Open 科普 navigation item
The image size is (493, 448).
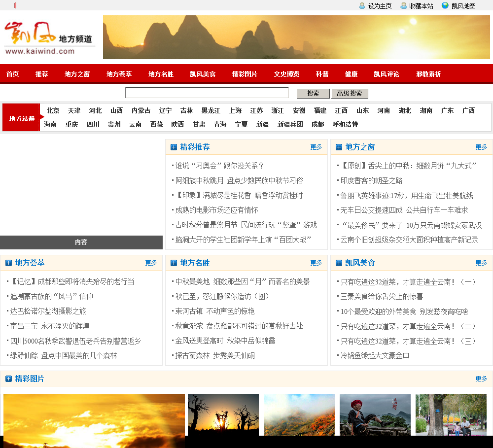[x=322, y=74]
